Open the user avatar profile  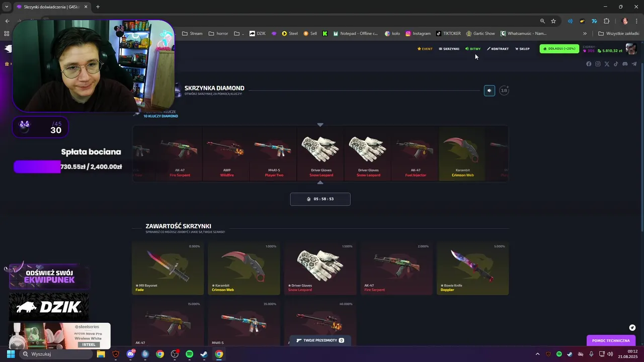coord(631,49)
